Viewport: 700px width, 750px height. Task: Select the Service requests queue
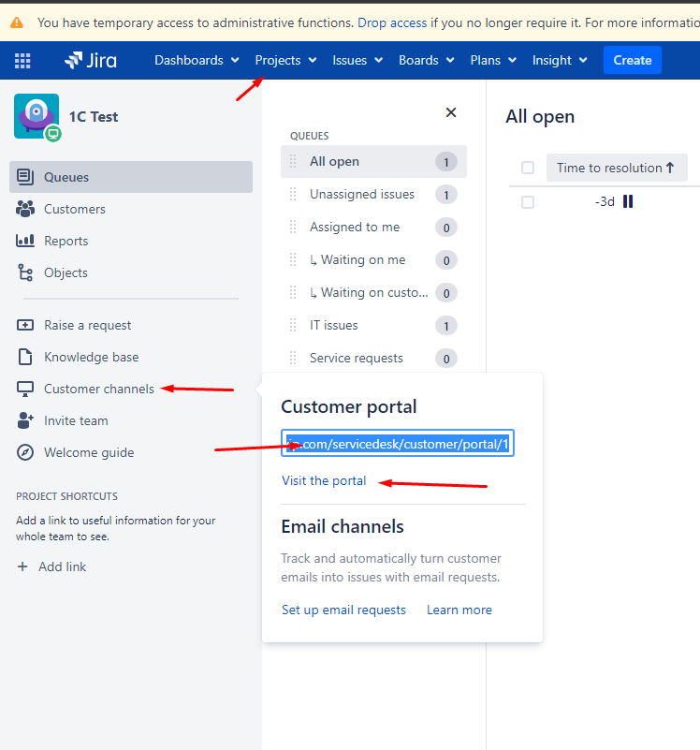pos(373,359)
